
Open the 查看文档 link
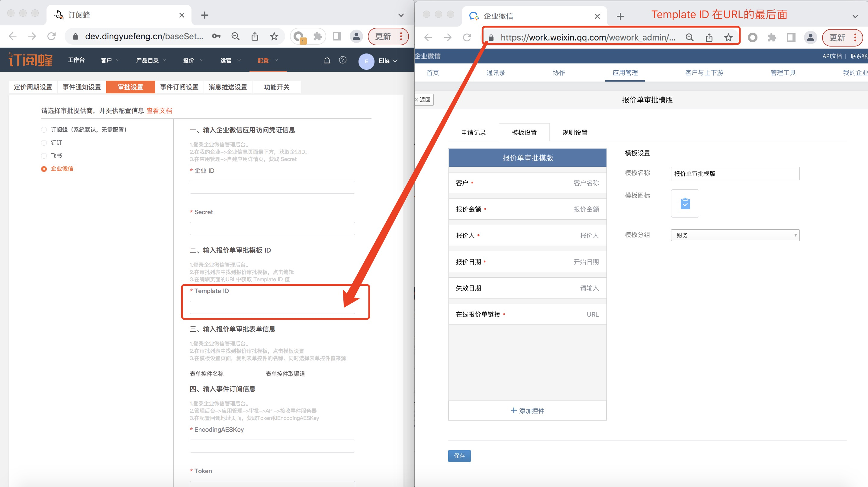[x=159, y=111]
